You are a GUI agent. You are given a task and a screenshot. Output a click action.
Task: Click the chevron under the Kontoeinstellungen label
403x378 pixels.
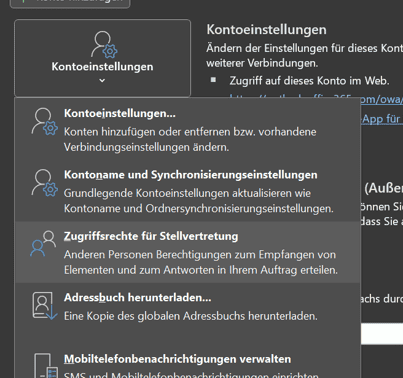(x=102, y=80)
